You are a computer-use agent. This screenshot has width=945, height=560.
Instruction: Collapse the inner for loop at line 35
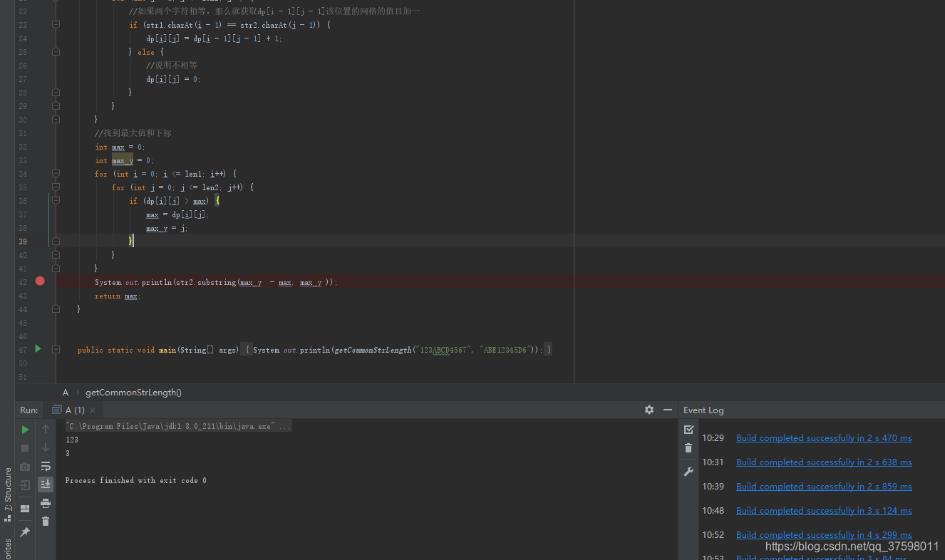point(56,187)
